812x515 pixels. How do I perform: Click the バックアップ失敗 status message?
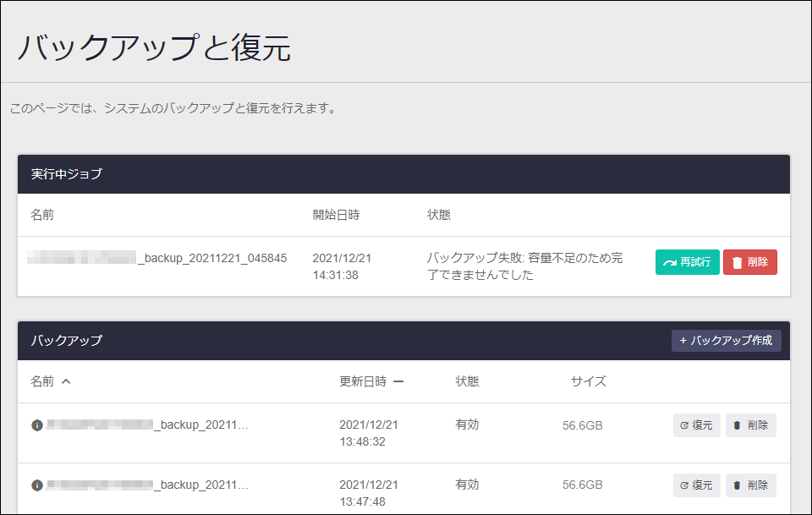coord(524,266)
